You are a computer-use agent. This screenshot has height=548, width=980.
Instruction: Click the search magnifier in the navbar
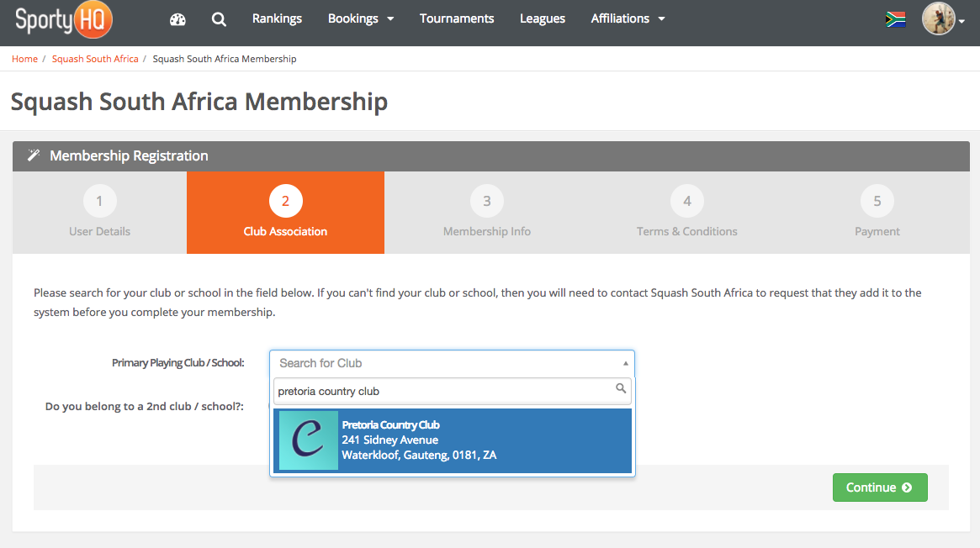pyautogui.click(x=219, y=19)
